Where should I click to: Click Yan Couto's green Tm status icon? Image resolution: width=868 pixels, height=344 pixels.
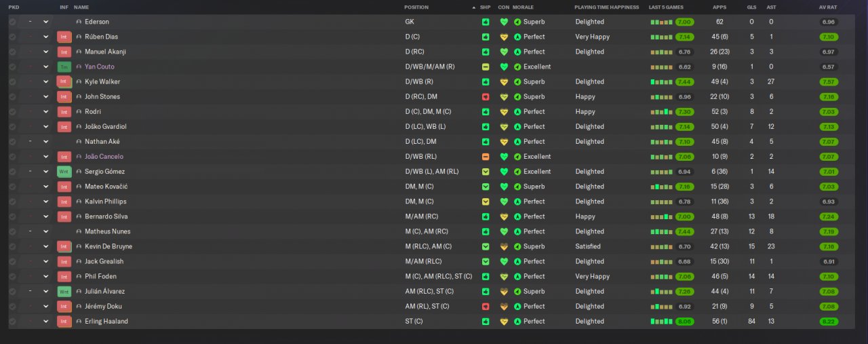(64, 66)
